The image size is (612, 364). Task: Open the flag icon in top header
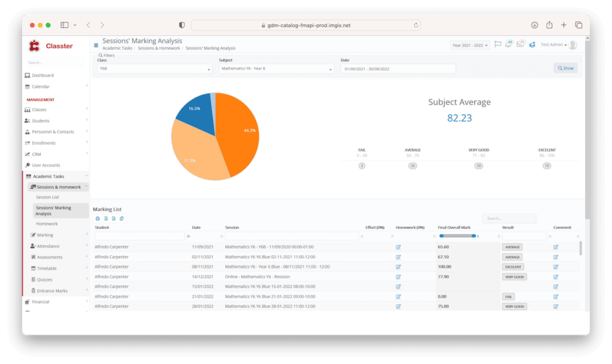tap(498, 44)
